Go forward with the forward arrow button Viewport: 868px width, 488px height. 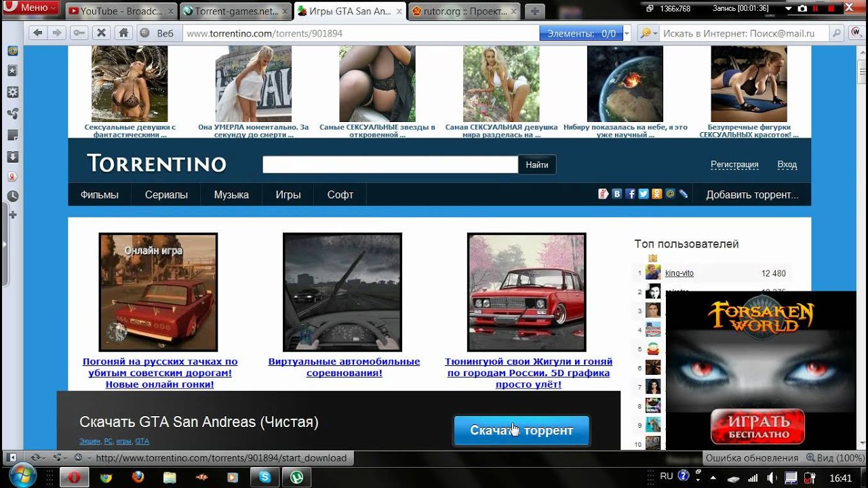57,33
